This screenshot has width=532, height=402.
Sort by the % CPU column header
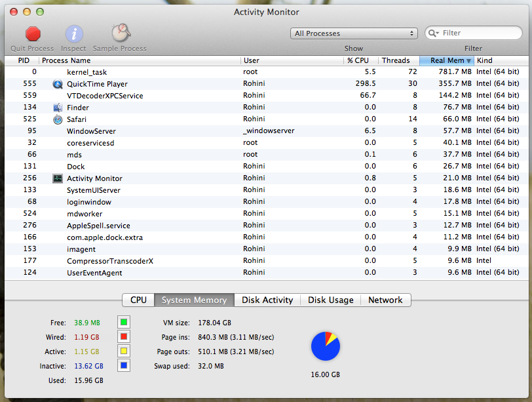tap(361, 60)
